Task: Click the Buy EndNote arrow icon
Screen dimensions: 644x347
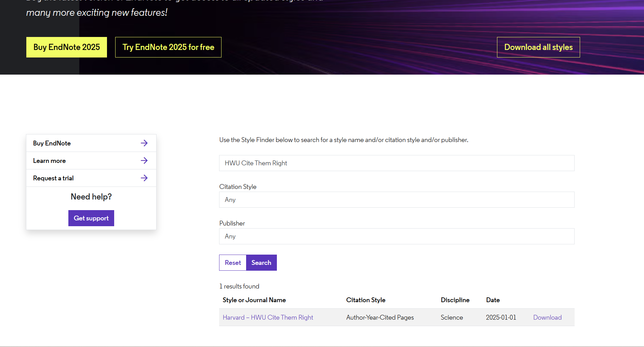Action: [144, 143]
